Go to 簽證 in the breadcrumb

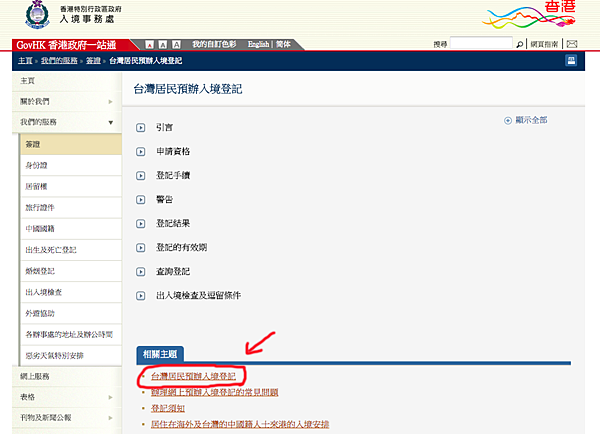93,60
